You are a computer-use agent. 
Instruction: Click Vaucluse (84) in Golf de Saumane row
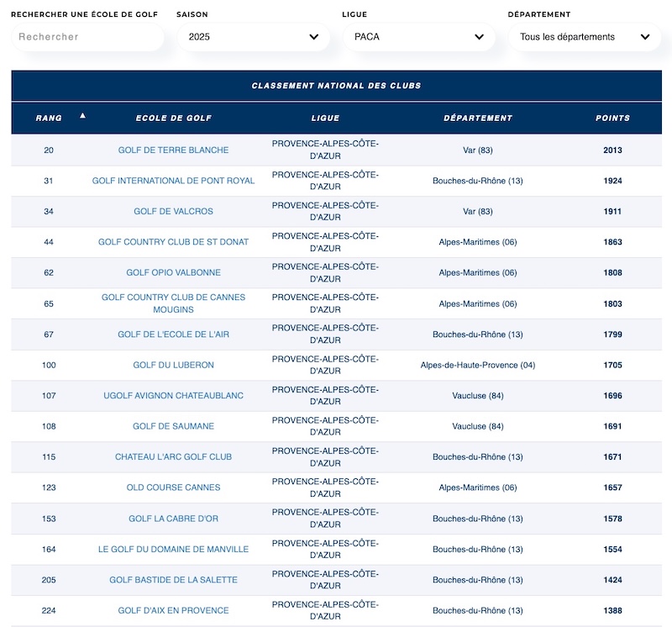[x=478, y=426]
